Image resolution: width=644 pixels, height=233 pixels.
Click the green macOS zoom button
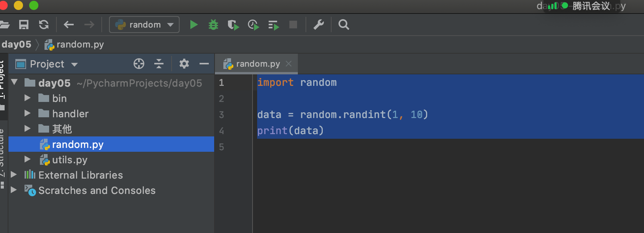pyautogui.click(x=34, y=5)
